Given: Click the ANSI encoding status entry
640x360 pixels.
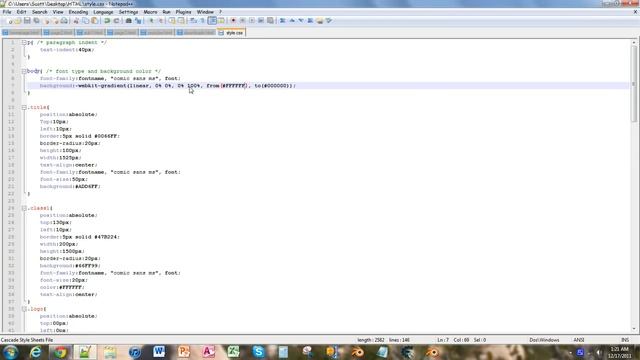Looking at the screenshot, I should pos(579,340).
